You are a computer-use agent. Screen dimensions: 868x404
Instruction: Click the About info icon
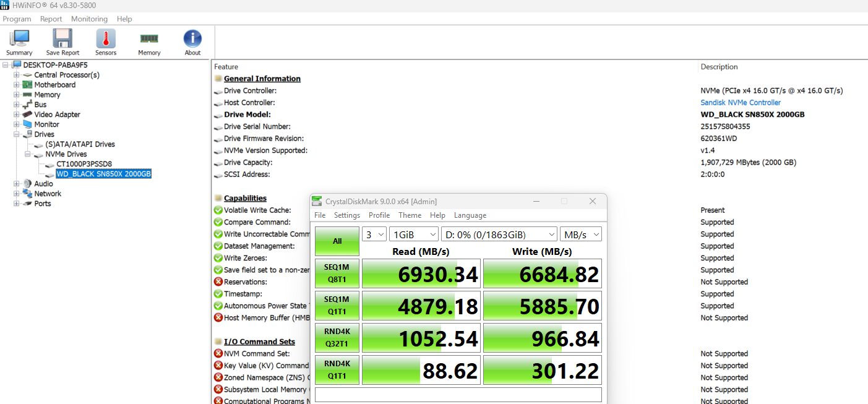192,38
